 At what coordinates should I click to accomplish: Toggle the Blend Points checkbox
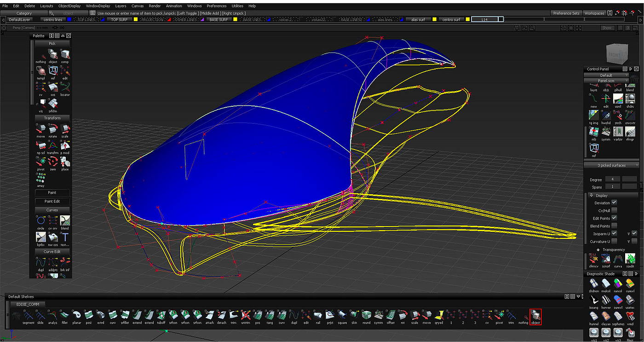614,226
